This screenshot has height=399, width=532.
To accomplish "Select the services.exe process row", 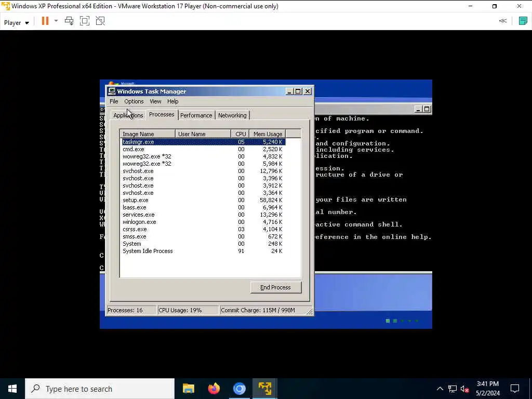I will pyautogui.click(x=204, y=215).
